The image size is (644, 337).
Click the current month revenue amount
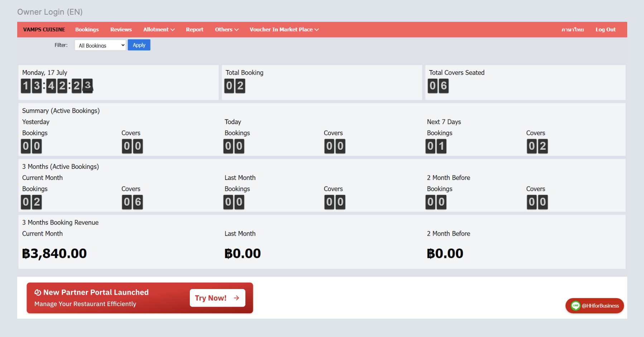tap(54, 254)
